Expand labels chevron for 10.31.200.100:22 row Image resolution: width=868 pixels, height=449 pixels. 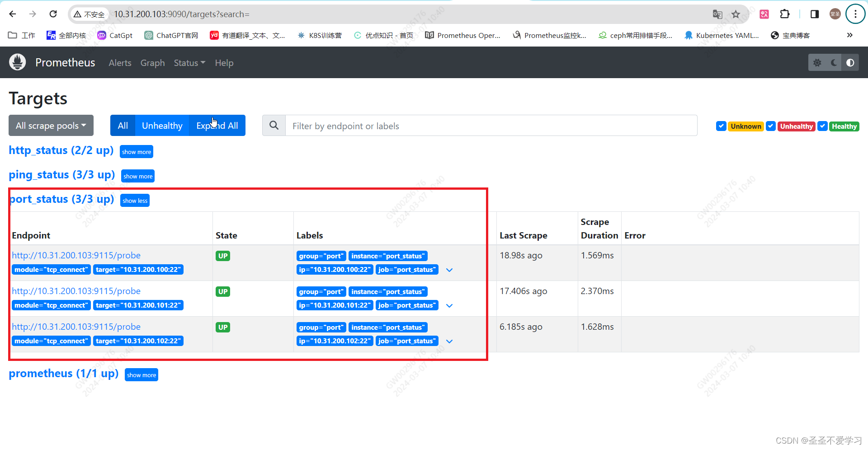point(449,270)
